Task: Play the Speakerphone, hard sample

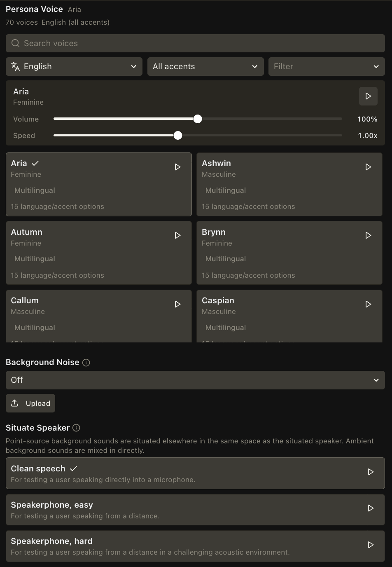Action: (x=371, y=545)
